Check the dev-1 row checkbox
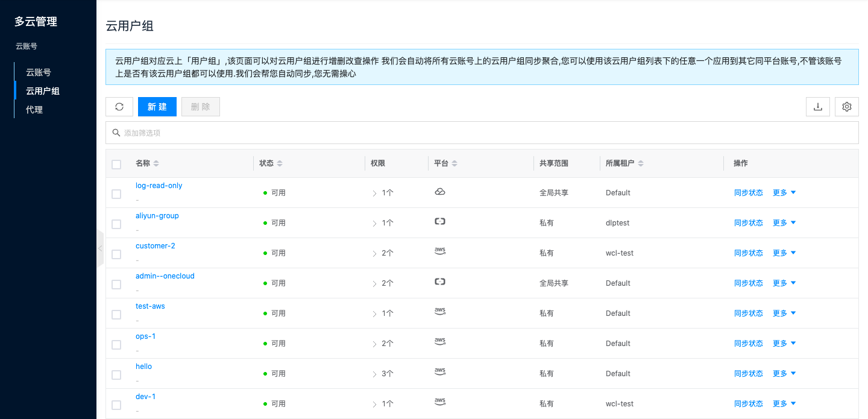Image resolution: width=868 pixels, height=419 pixels. click(x=116, y=405)
